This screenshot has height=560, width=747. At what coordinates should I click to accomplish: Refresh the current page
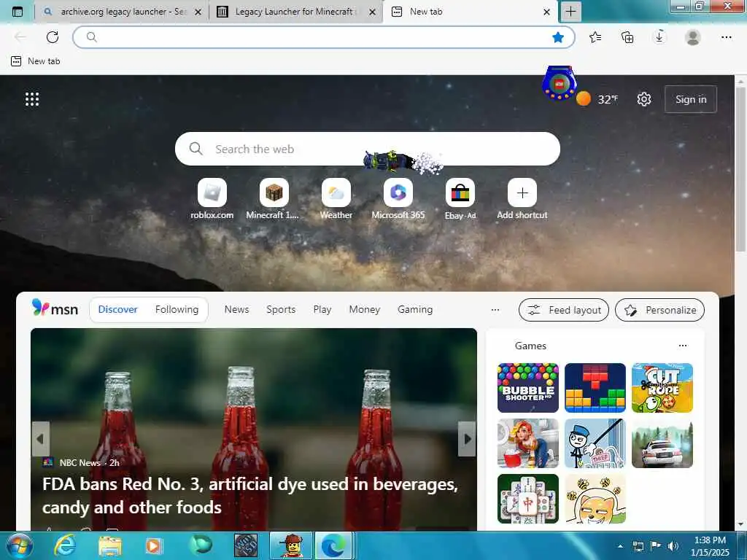53,37
